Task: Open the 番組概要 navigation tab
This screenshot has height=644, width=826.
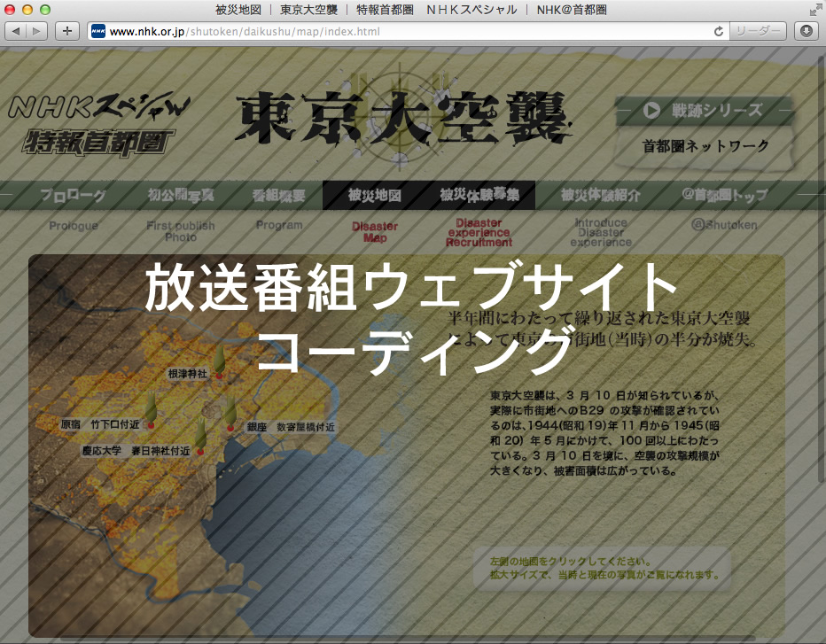Action: click(278, 196)
